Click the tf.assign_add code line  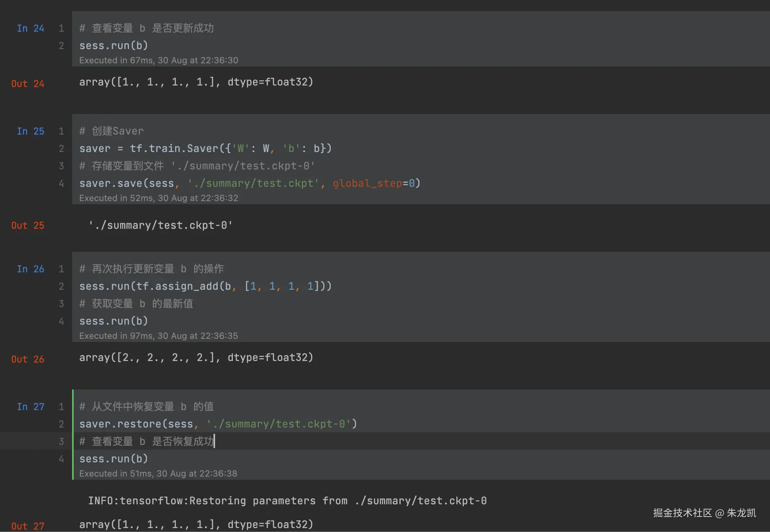(205, 287)
